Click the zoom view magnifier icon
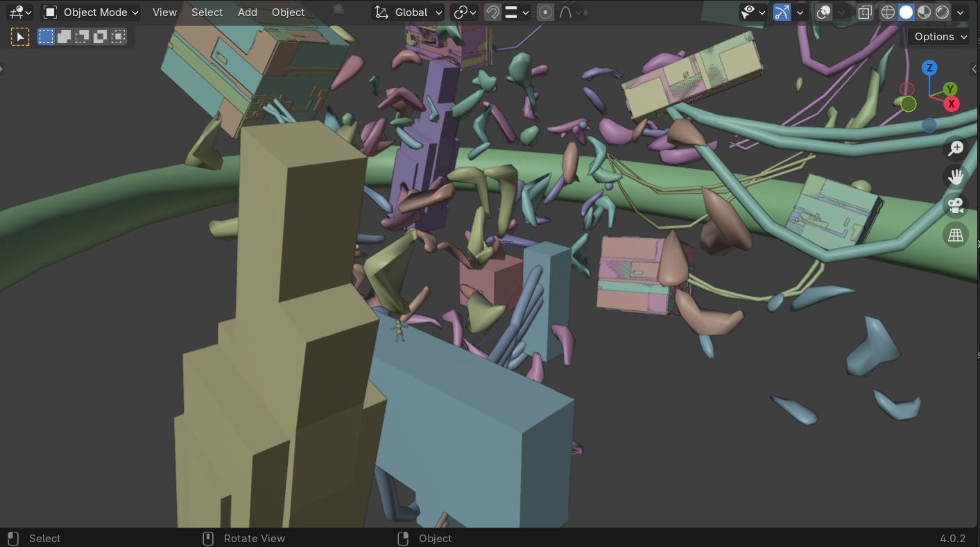Screen dimensions: 980x547 956,149
